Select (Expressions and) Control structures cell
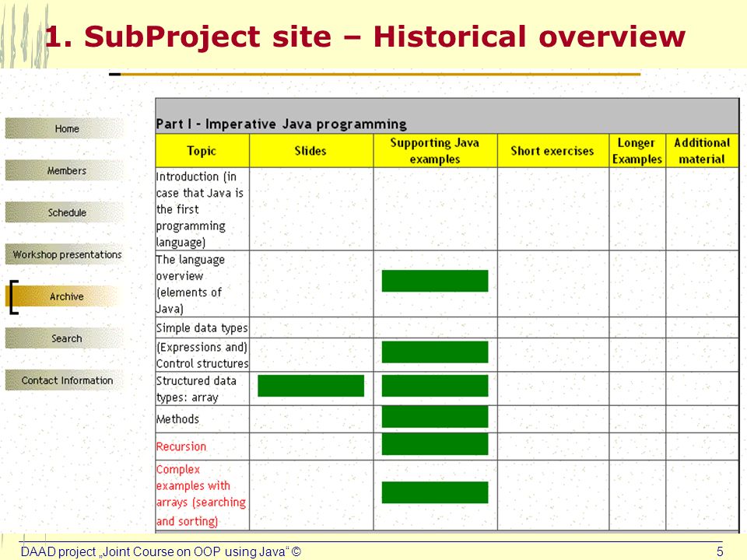 tap(202, 355)
